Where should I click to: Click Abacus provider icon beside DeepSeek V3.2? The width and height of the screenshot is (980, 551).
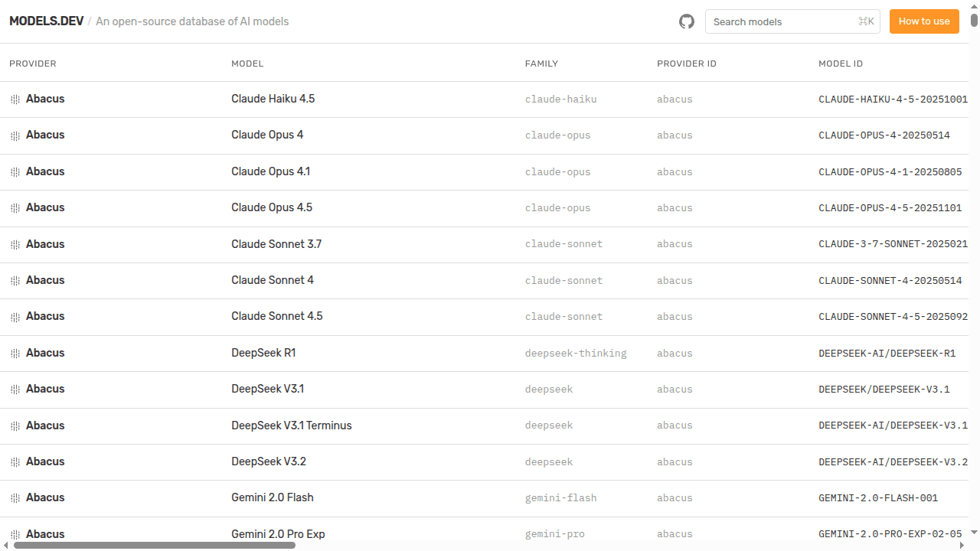coord(15,462)
